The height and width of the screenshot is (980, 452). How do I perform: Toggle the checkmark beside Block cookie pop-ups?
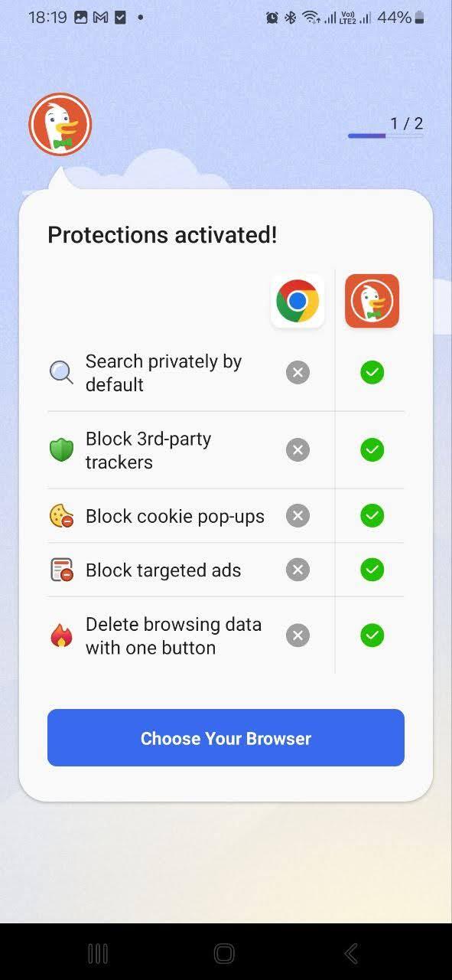[x=372, y=515]
